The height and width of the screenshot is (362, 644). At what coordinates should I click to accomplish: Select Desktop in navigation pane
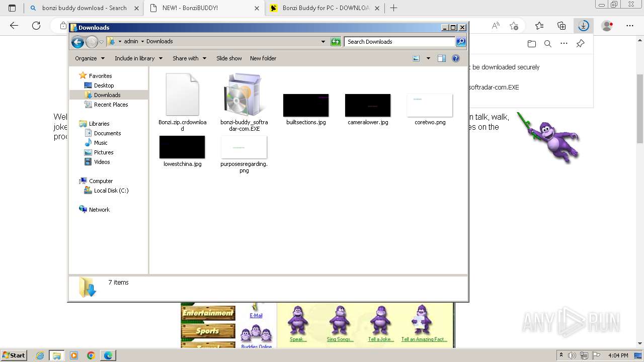click(104, 85)
